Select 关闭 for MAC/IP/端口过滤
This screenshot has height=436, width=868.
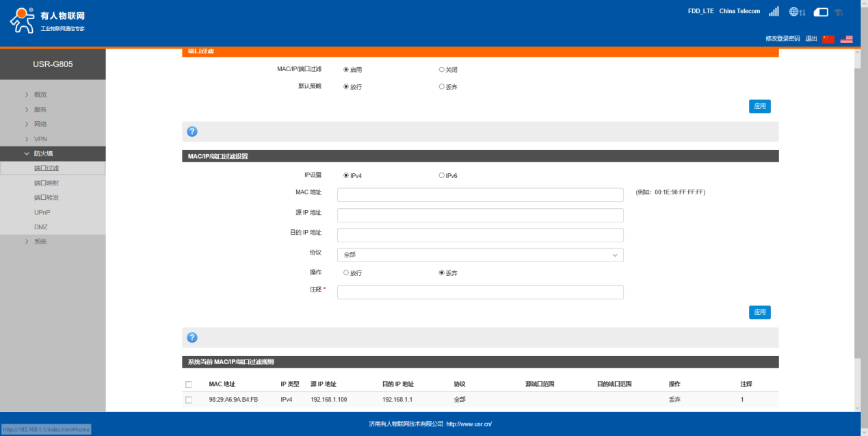click(x=442, y=69)
